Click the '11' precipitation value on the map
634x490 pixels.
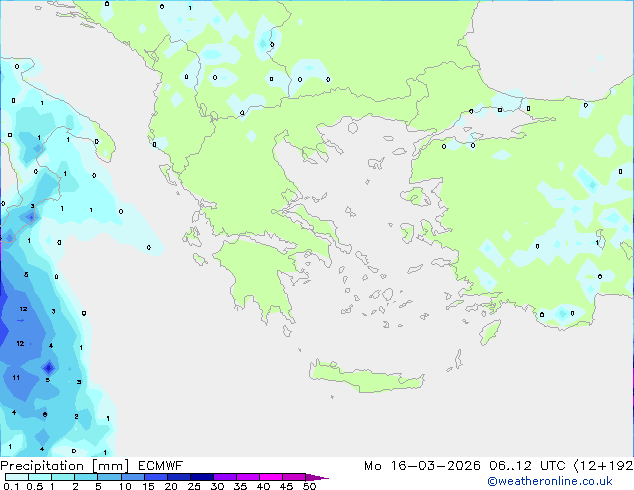point(16,378)
